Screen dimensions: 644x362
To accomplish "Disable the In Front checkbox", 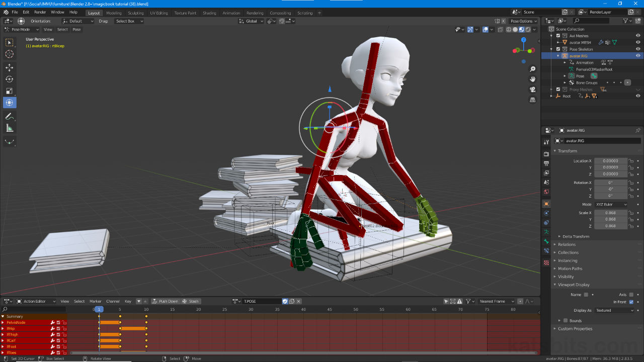I will pos(631,302).
